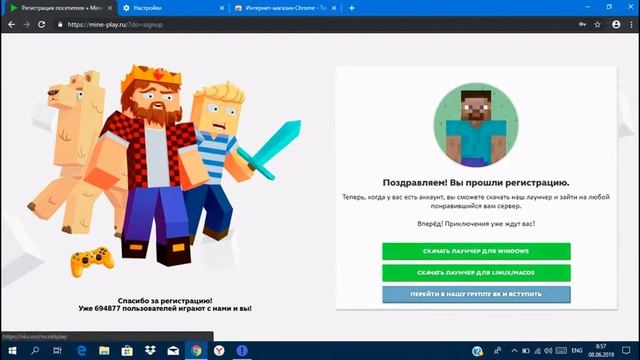Open saved passwords key icon
The height and width of the screenshot is (360, 640).
582,24
